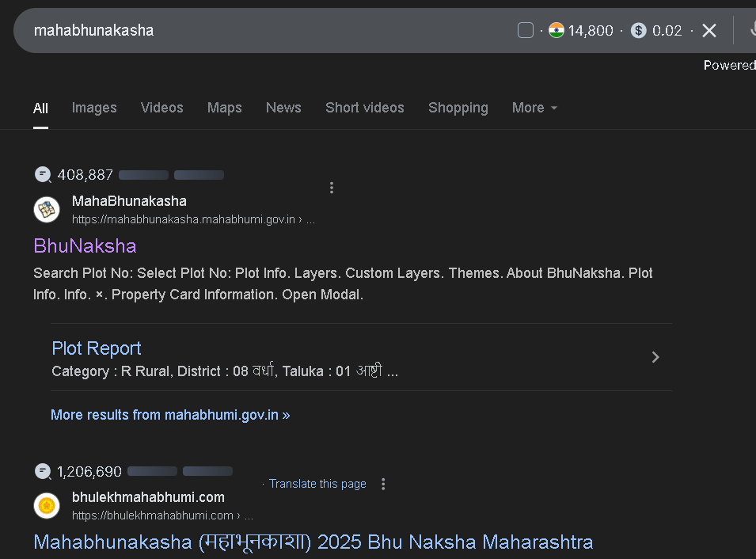Expand Plot Report with the chevron arrow

click(655, 357)
